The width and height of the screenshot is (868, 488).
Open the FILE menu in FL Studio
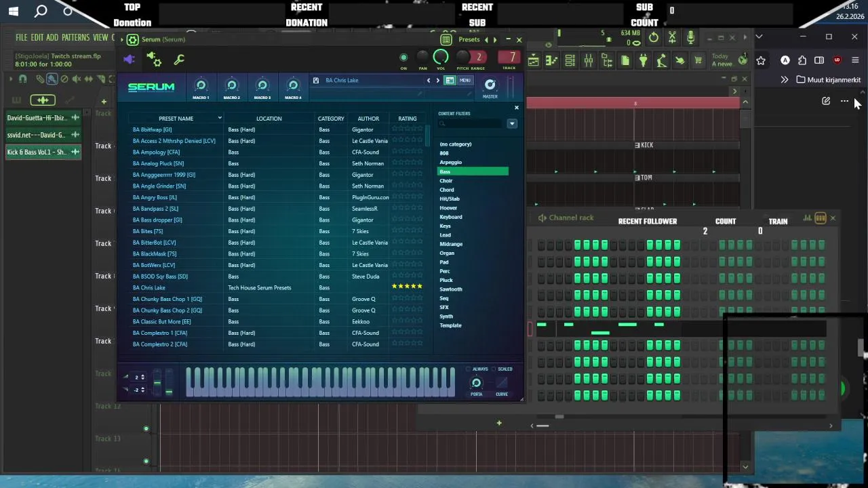click(x=22, y=37)
